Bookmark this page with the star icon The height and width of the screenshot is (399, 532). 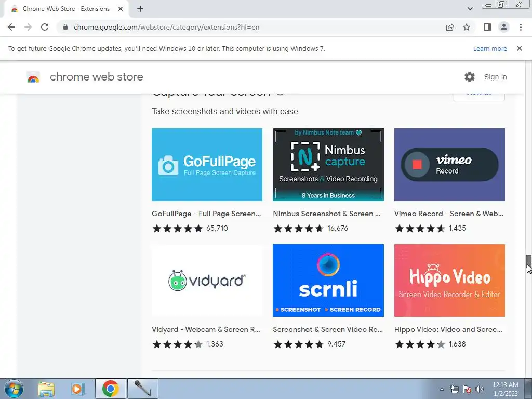point(467,27)
